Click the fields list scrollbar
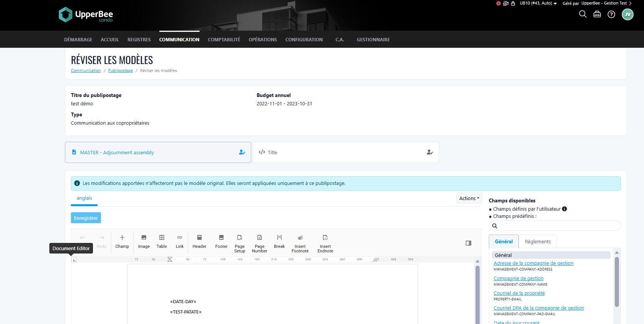 point(617,282)
